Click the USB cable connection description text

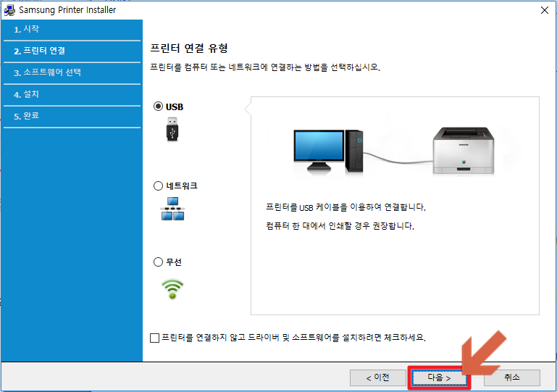(x=345, y=207)
